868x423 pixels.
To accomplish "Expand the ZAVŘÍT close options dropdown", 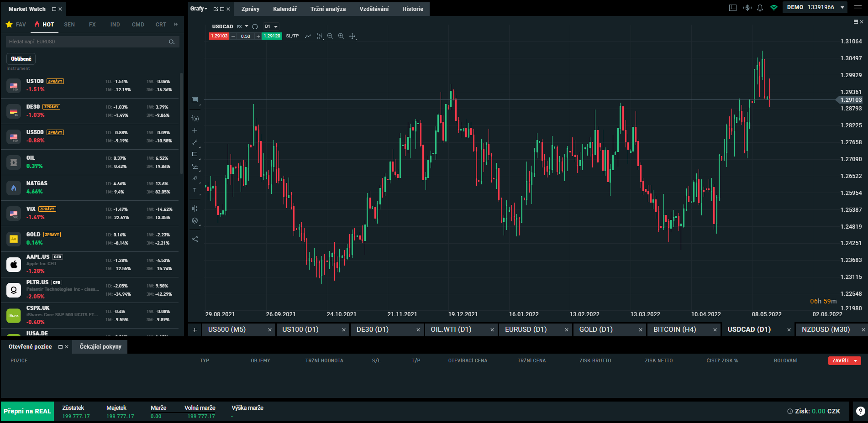I will (854, 360).
